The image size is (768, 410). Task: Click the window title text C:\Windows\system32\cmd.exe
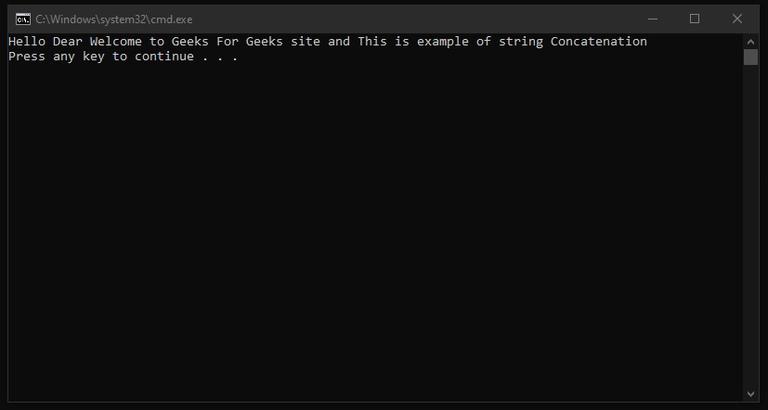[x=112, y=18]
